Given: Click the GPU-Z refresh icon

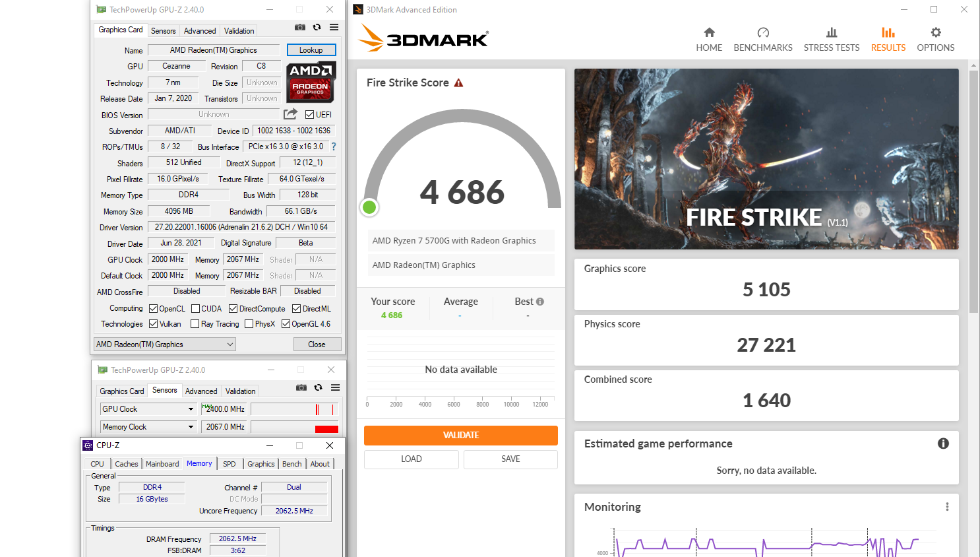Looking at the screenshot, I should (x=317, y=28).
